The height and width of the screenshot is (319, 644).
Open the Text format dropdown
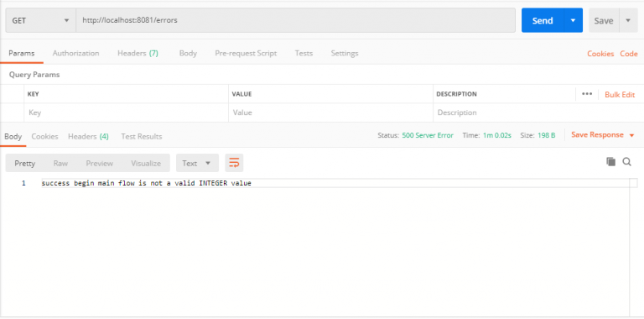pos(197,163)
